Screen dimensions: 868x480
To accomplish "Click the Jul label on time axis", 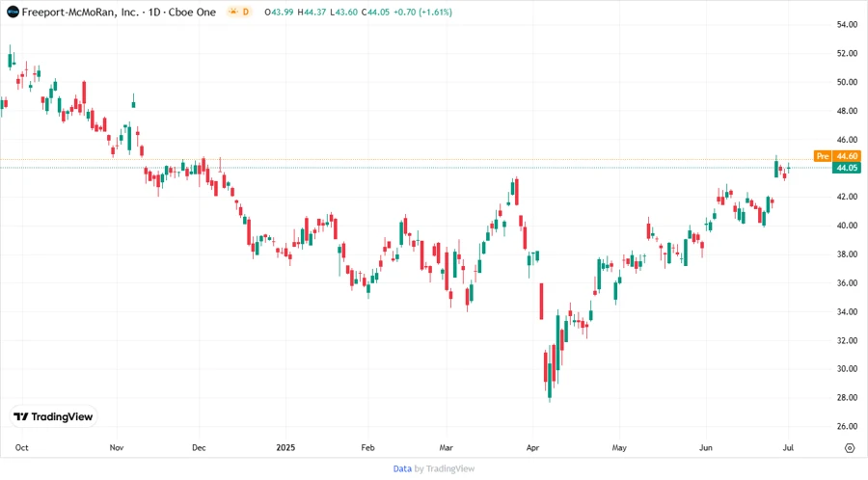I will (x=788, y=447).
